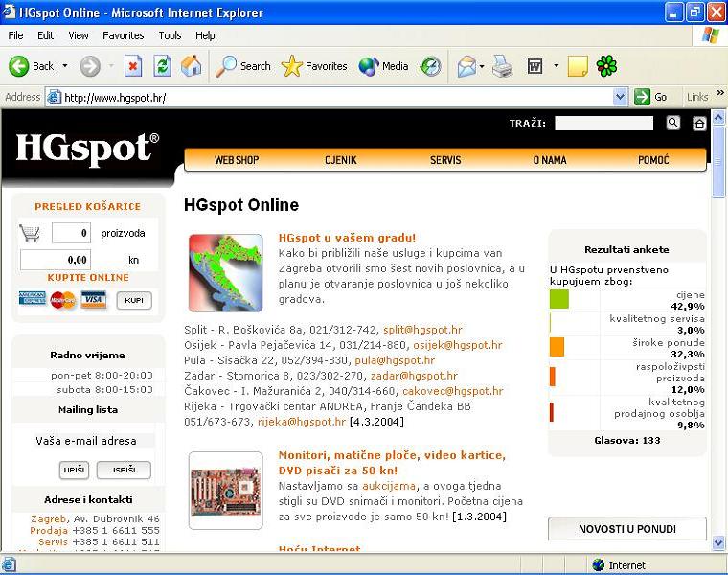Open the History toolbar icon
The height and width of the screenshot is (575, 728).
pyautogui.click(x=431, y=66)
